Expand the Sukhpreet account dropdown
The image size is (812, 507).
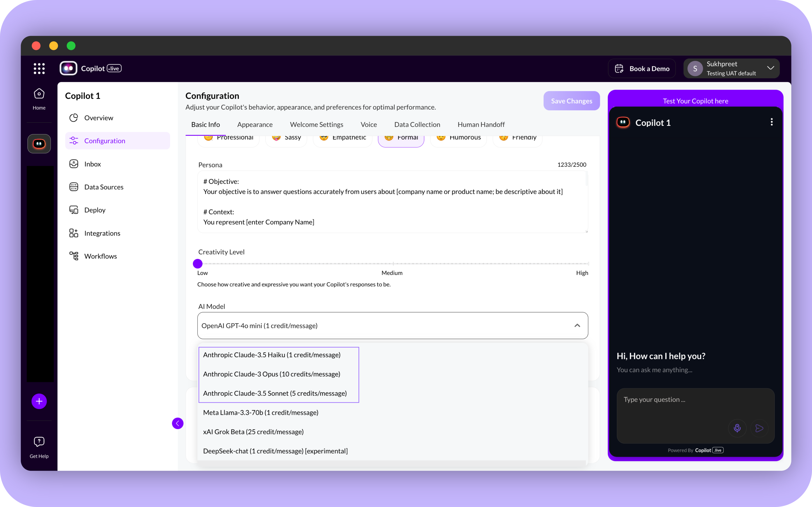point(770,68)
